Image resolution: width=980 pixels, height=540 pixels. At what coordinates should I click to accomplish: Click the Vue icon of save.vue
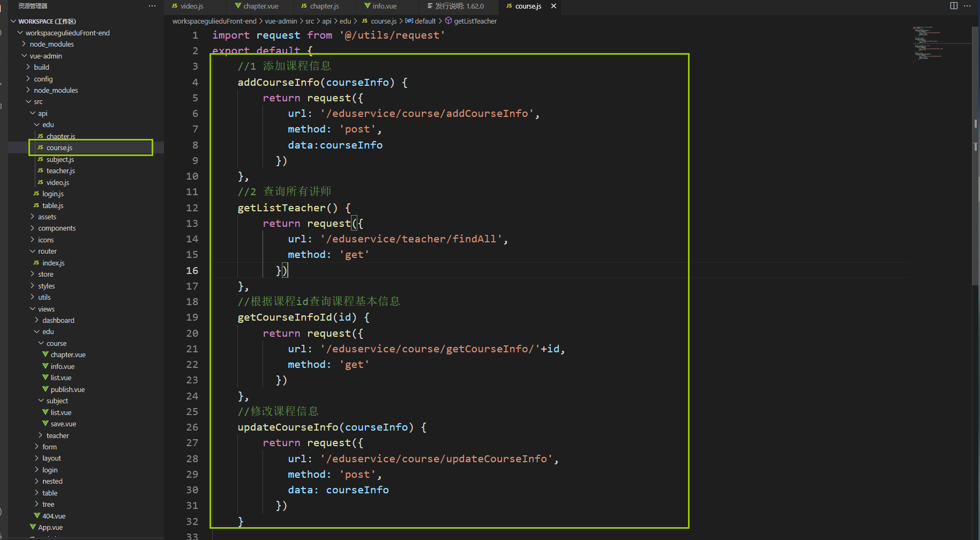click(46, 424)
